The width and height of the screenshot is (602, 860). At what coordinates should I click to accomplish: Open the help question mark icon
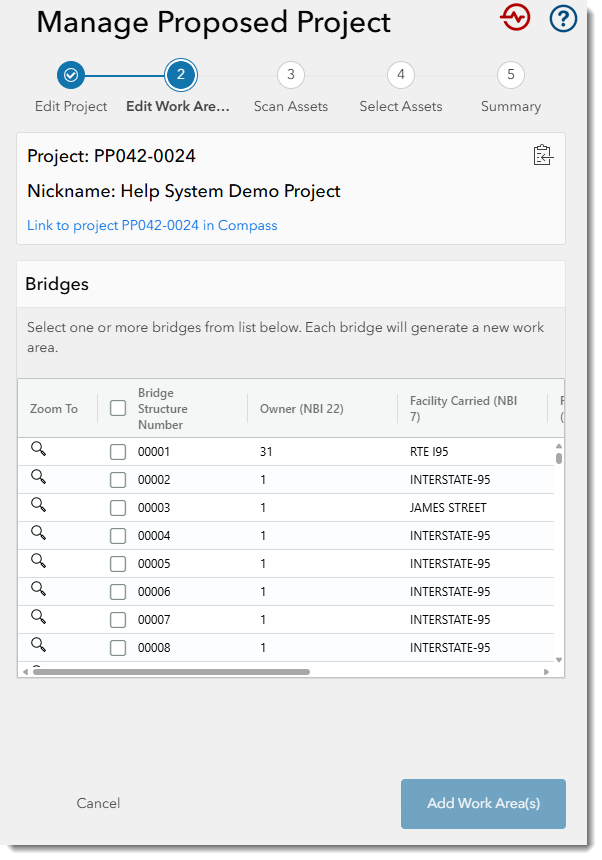pyautogui.click(x=563, y=18)
